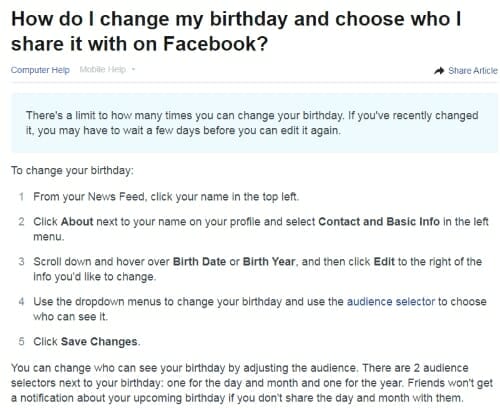Click the bold Birth Year text

point(269,261)
